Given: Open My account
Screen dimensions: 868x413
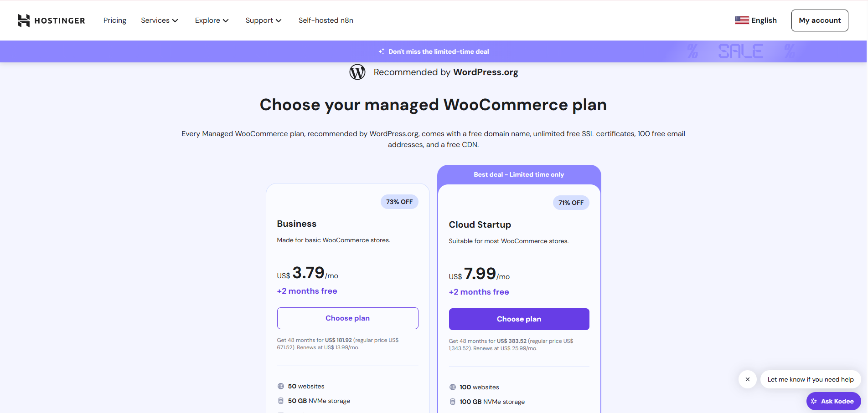Looking at the screenshot, I should point(820,20).
